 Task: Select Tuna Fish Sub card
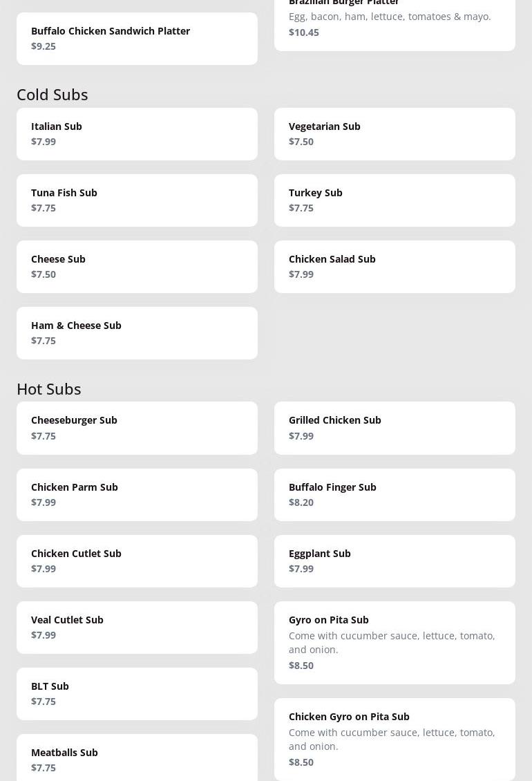pos(137,200)
